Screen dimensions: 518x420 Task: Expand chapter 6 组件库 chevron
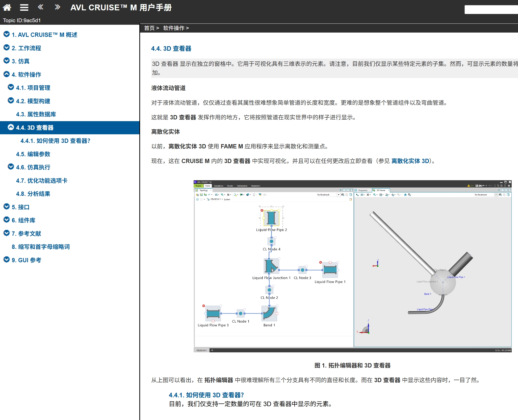[x=7, y=220]
